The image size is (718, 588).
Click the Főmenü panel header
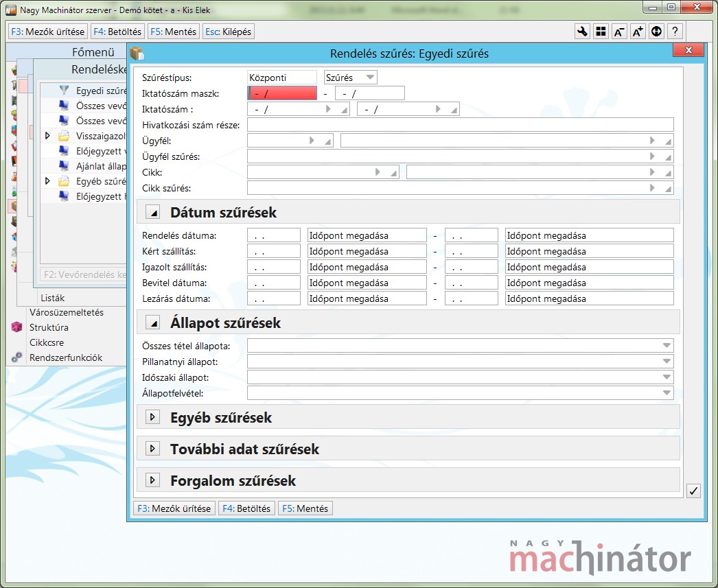tap(93, 52)
